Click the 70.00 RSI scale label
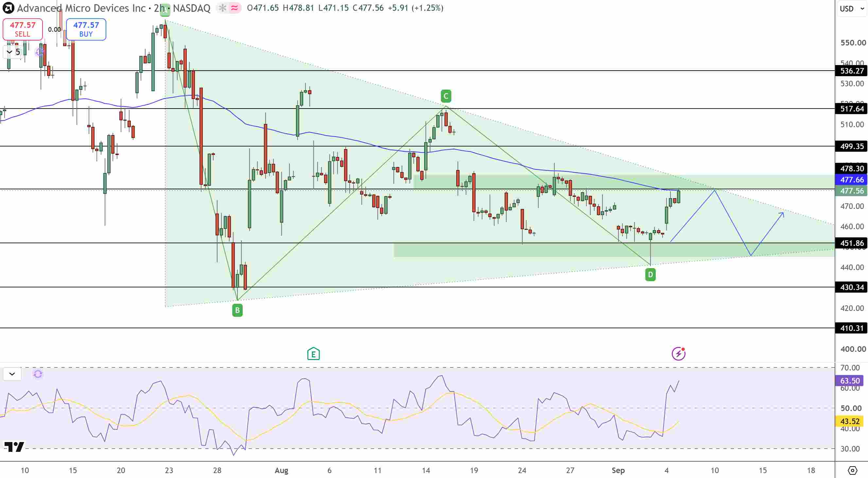Screen dimensions: 868x478 (850, 368)
